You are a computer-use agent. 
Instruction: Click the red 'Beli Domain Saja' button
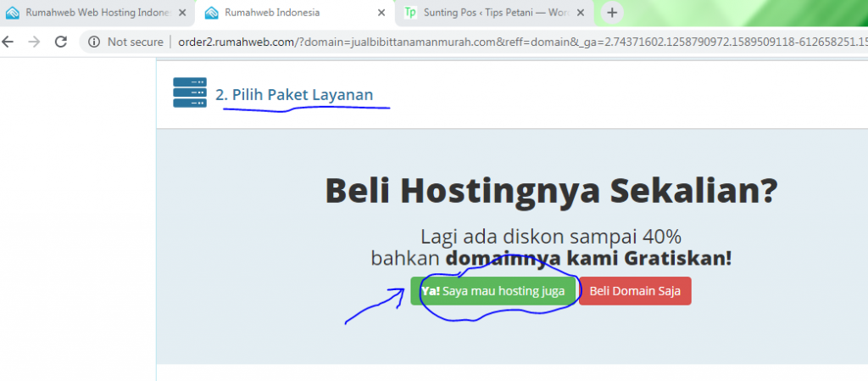[x=635, y=291]
